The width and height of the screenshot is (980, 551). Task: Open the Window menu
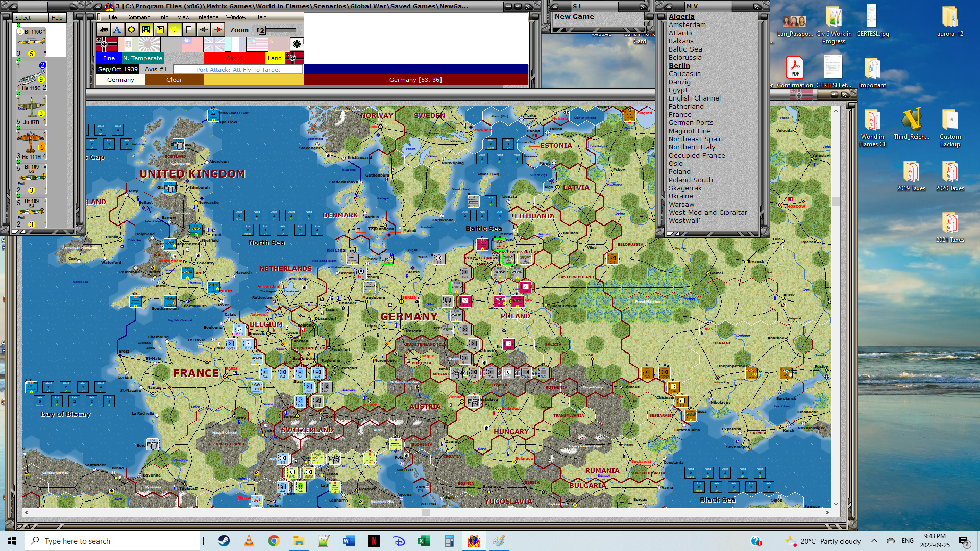236,17
